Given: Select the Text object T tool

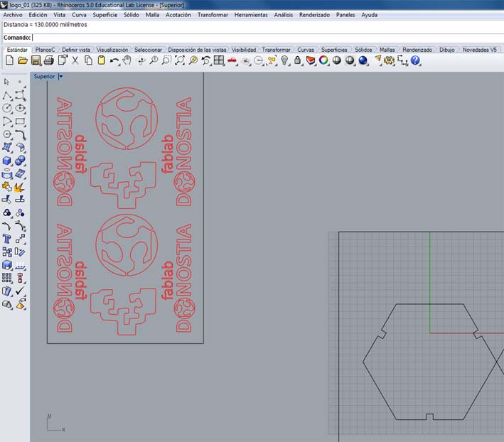Looking at the screenshot, I should (x=7, y=239).
